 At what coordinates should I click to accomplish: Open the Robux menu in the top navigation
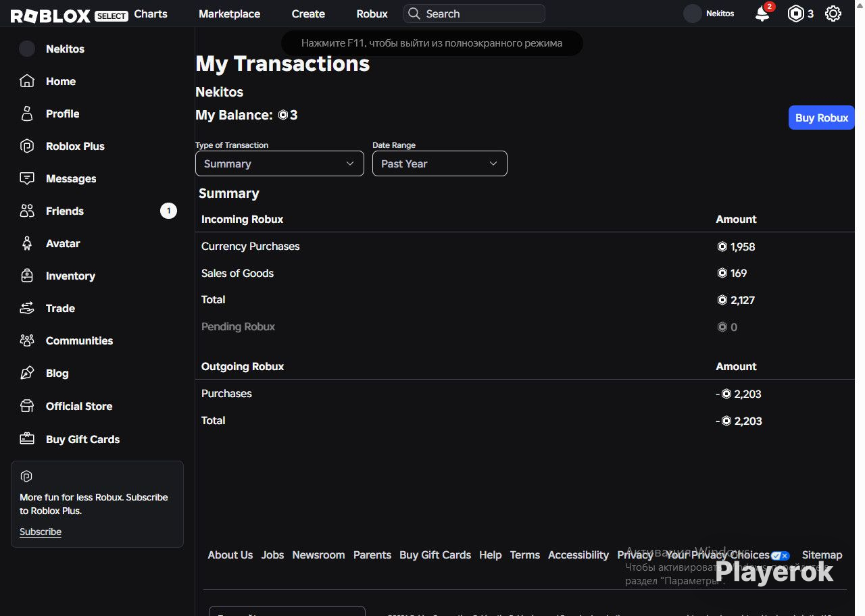click(x=372, y=14)
